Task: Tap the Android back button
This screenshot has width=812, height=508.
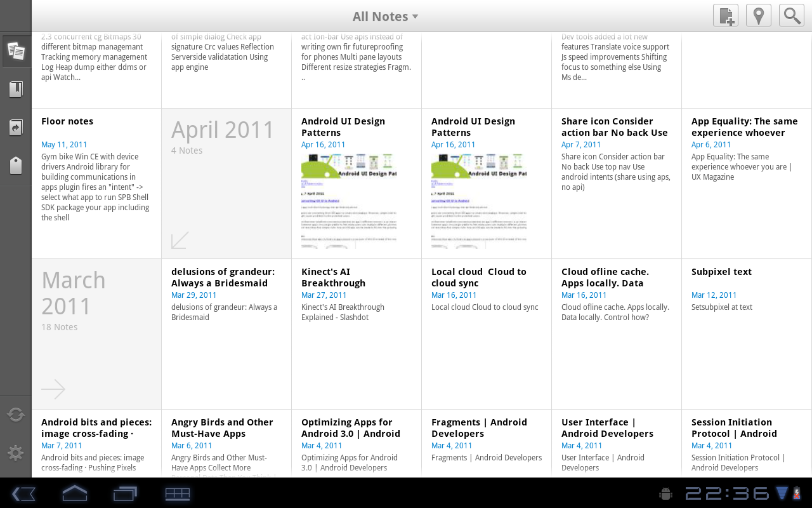Action: 23,493
